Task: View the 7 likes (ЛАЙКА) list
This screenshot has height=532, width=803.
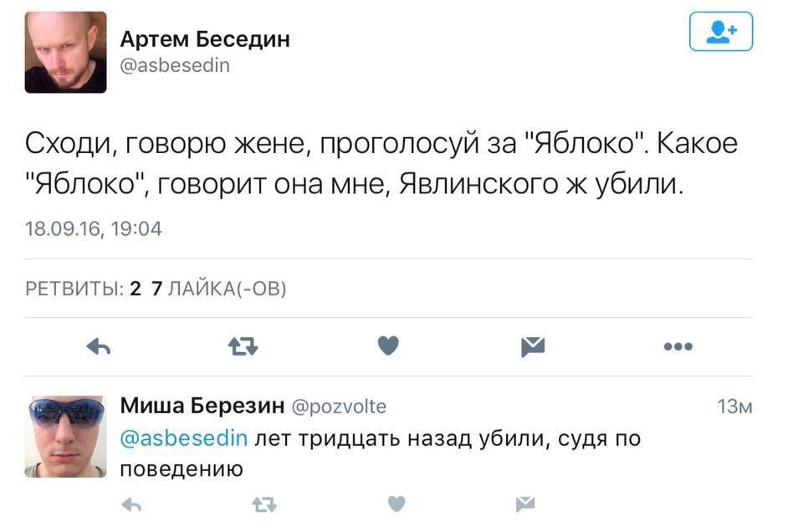Action: click(219, 289)
